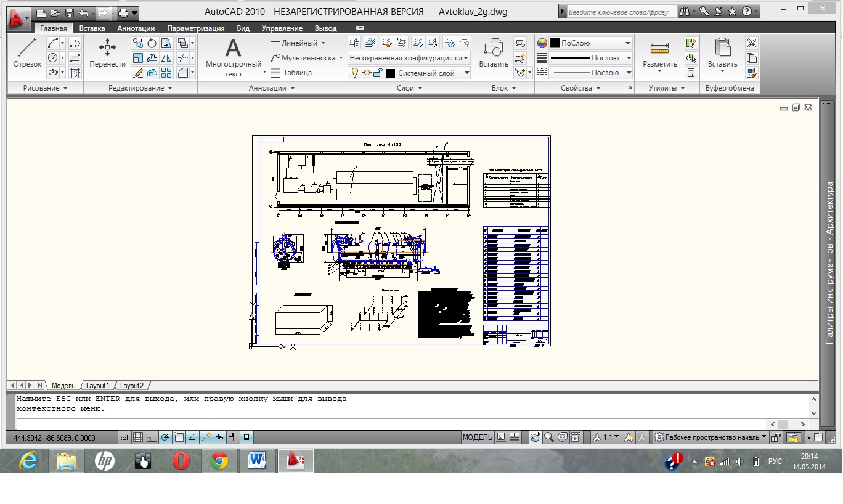Switch to the Layout2 tab
This screenshot has width=843, height=504.
click(131, 386)
